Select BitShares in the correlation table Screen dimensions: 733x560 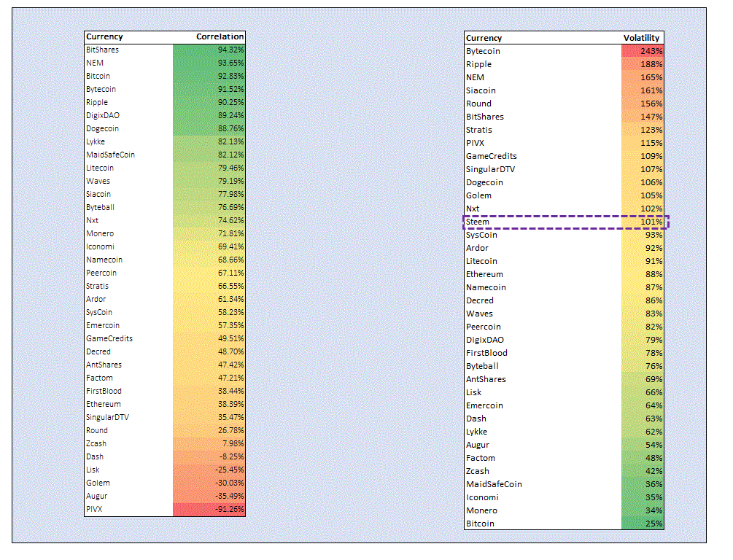click(102, 50)
